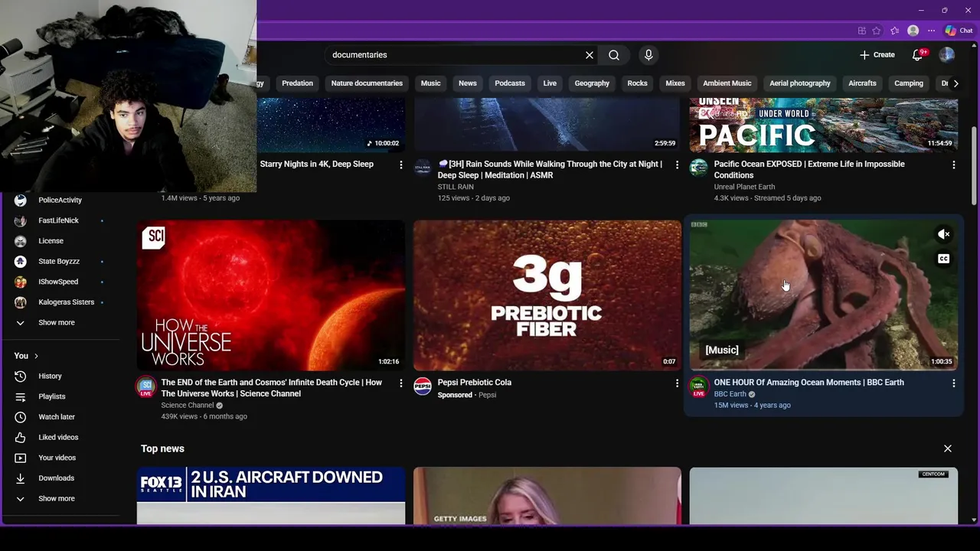Unmute the octopus video preview
980x551 pixels.
[x=944, y=234]
